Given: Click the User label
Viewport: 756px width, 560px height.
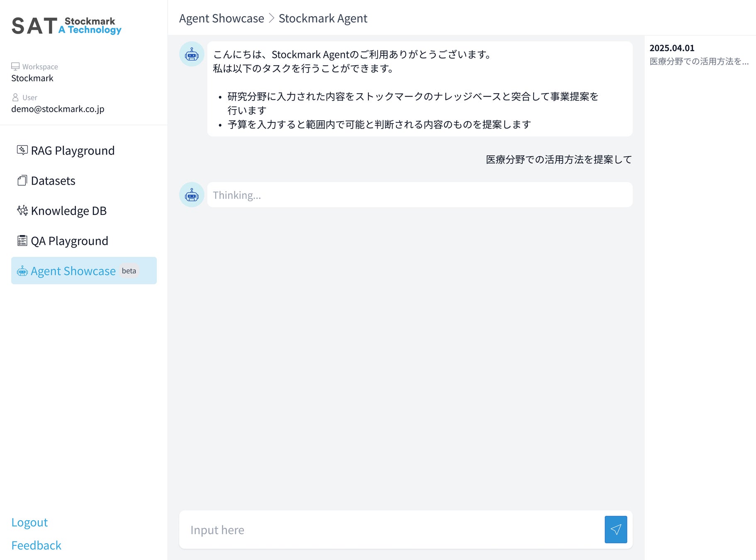Looking at the screenshot, I should point(30,97).
